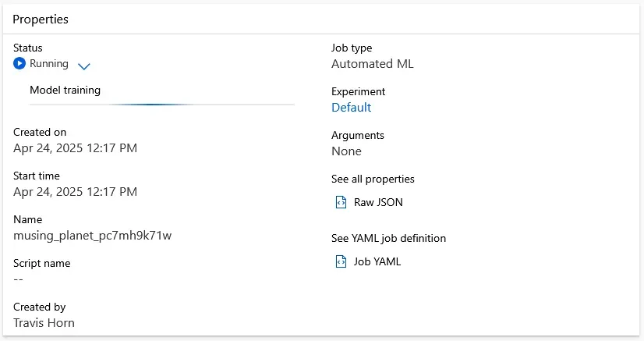Click the Automated ML job type value
This screenshot has width=644, height=341.
pos(372,64)
